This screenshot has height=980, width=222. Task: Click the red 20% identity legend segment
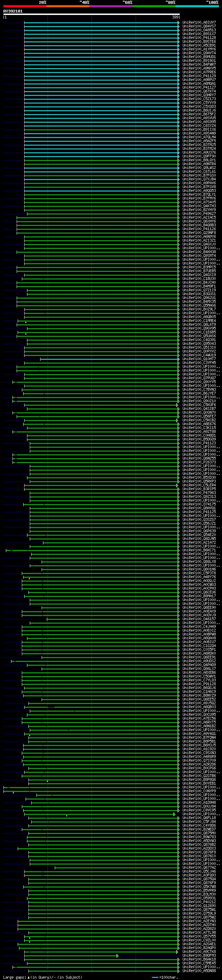pyautogui.click(x=25, y=6)
